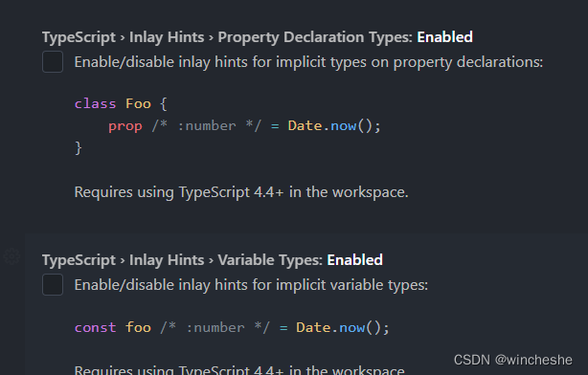The width and height of the screenshot is (588, 375).
Task: Click the 'prop /* :number */' code line
Action: [244, 126]
